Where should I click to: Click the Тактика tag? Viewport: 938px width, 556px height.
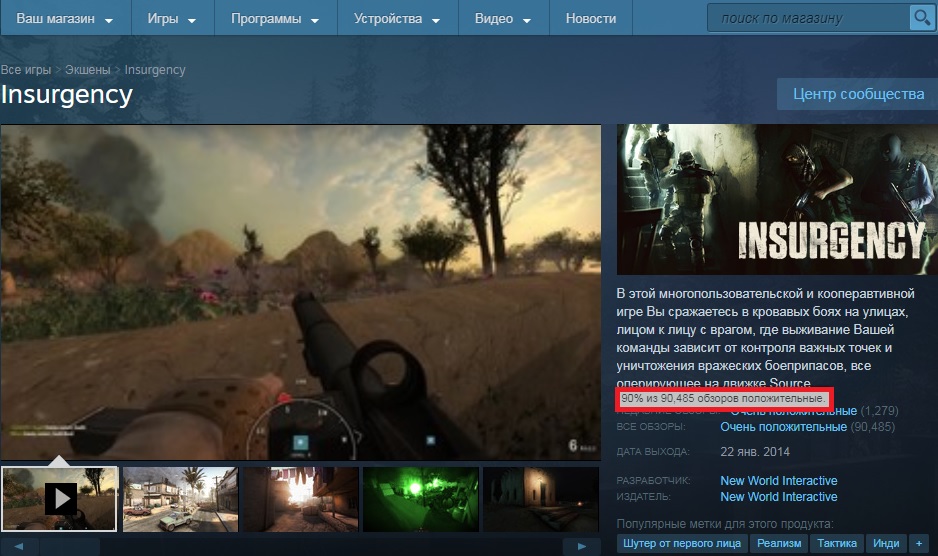click(836, 543)
